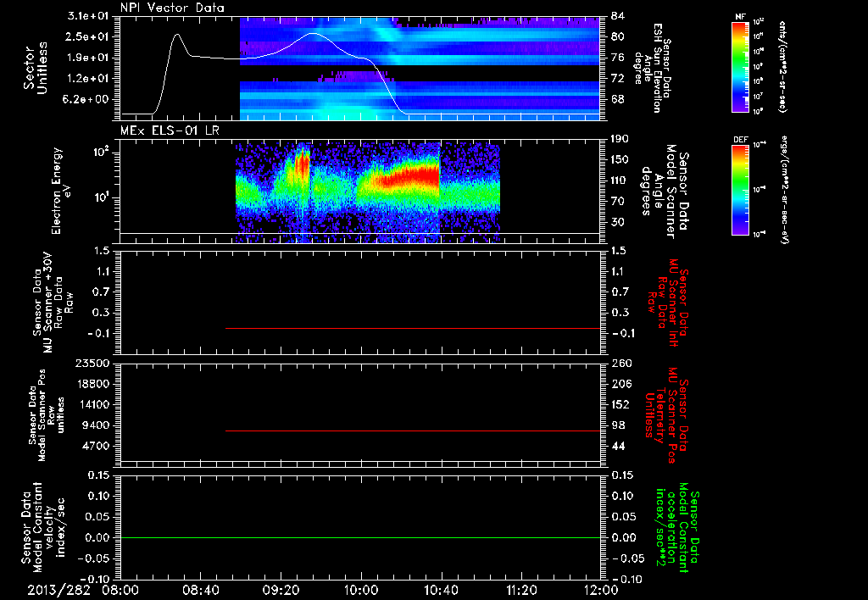Select the "MU Scanner +30V Raw Data" axis label
Viewport: 868px width, 600px height.
point(53,303)
